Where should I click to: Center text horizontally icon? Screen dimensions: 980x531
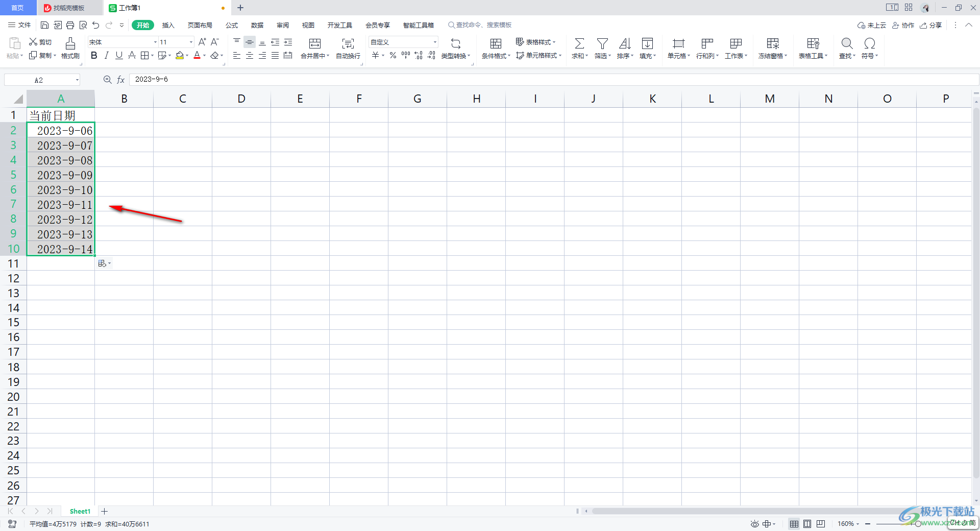[250, 55]
